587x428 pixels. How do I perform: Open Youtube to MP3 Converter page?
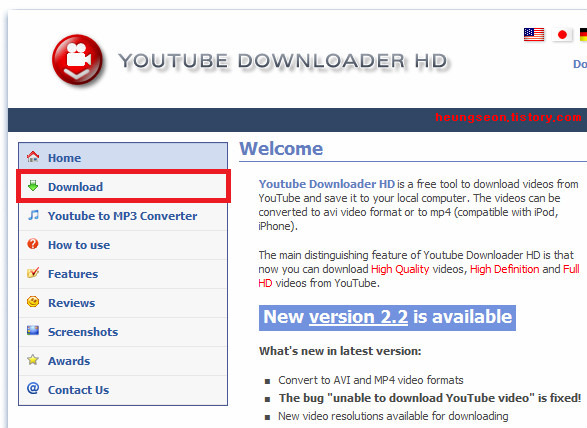[x=123, y=216]
